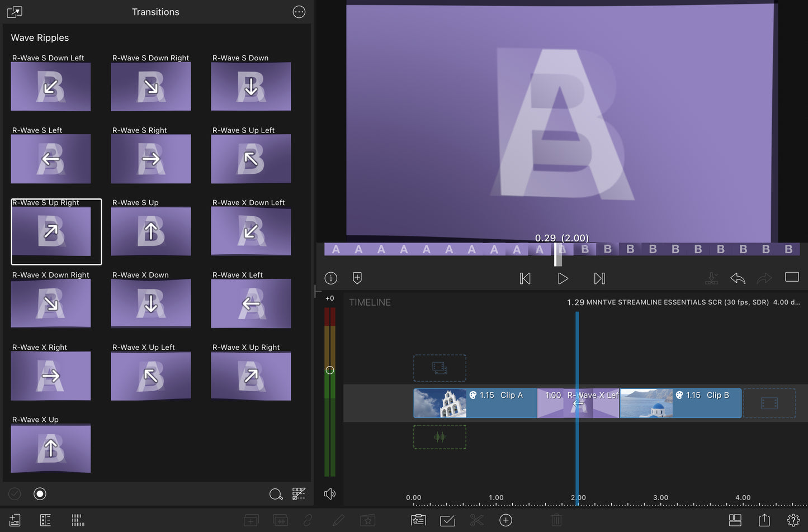The width and height of the screenshot is (808, 532).
Task: Open the sort and view options icon
Action: point(299,493)
